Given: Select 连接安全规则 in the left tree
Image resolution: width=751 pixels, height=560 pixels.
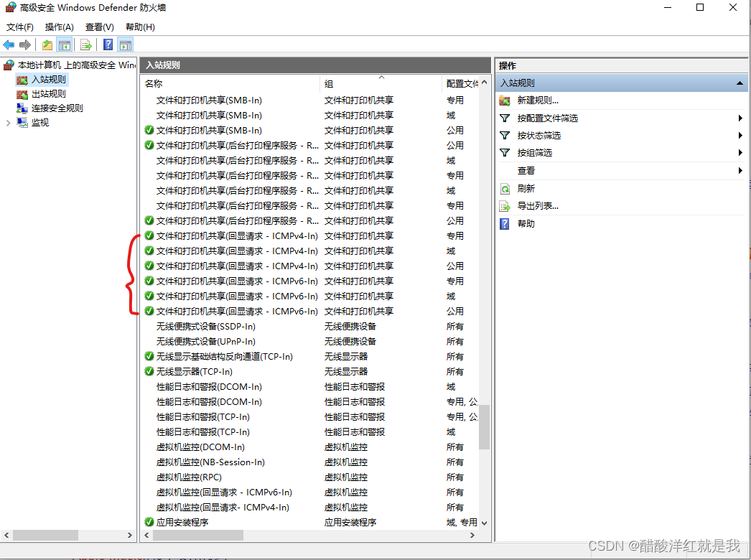Looking at the screenshot, I should point(57,108).
